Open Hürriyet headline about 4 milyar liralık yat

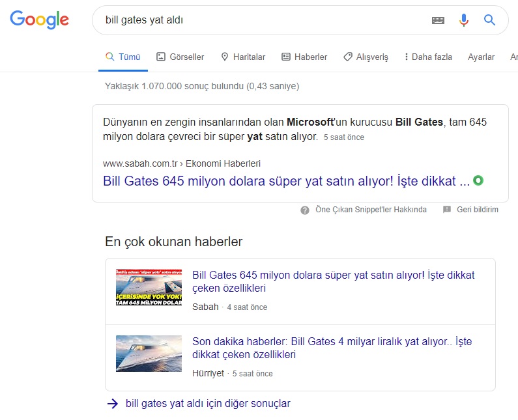pos(332,348)
